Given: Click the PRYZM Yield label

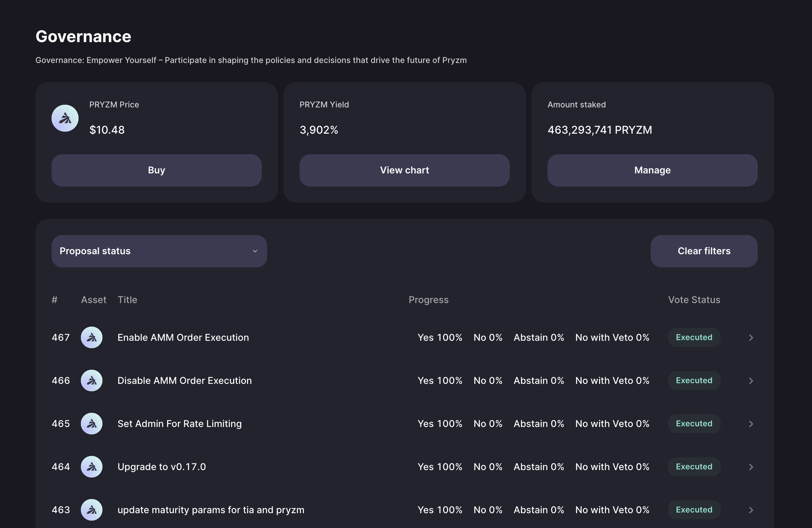Looking at the screenshot, I should [x=324, y=104].
